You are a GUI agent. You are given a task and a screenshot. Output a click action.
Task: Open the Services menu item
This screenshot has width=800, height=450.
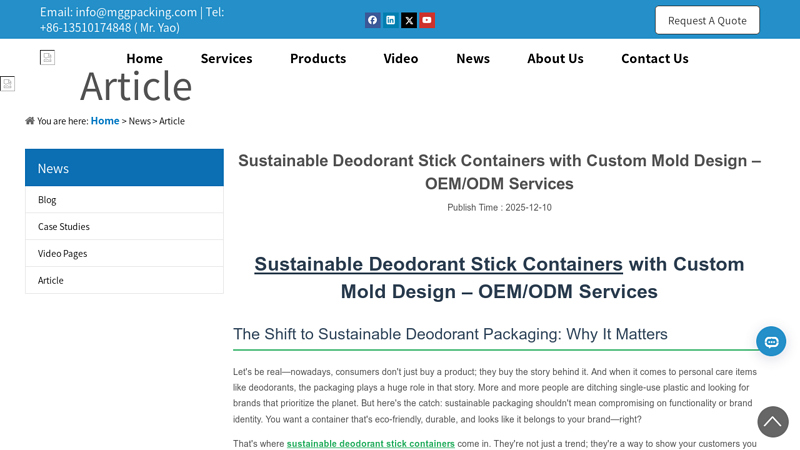pyautogui.click(x=227, y=59)
